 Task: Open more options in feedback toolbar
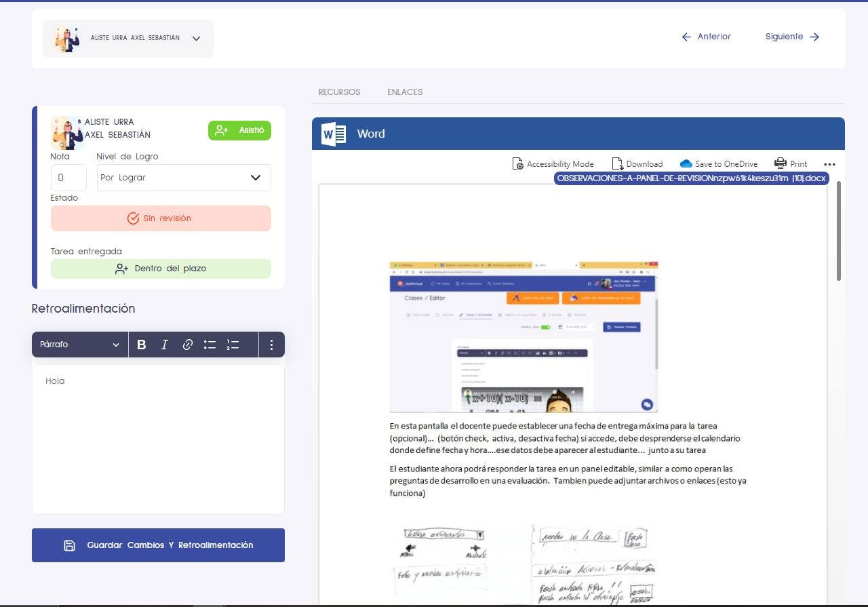[x=271, y=345]
